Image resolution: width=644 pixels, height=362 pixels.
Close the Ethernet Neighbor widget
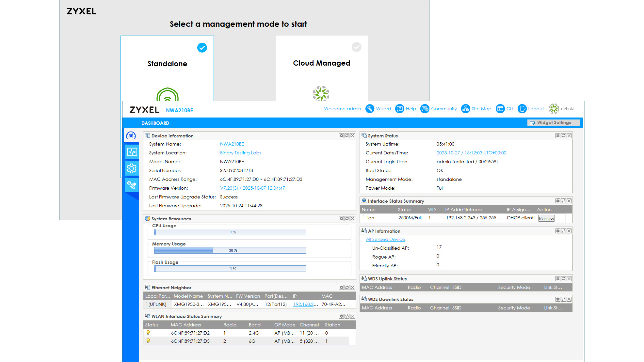[x=352, y=287]
